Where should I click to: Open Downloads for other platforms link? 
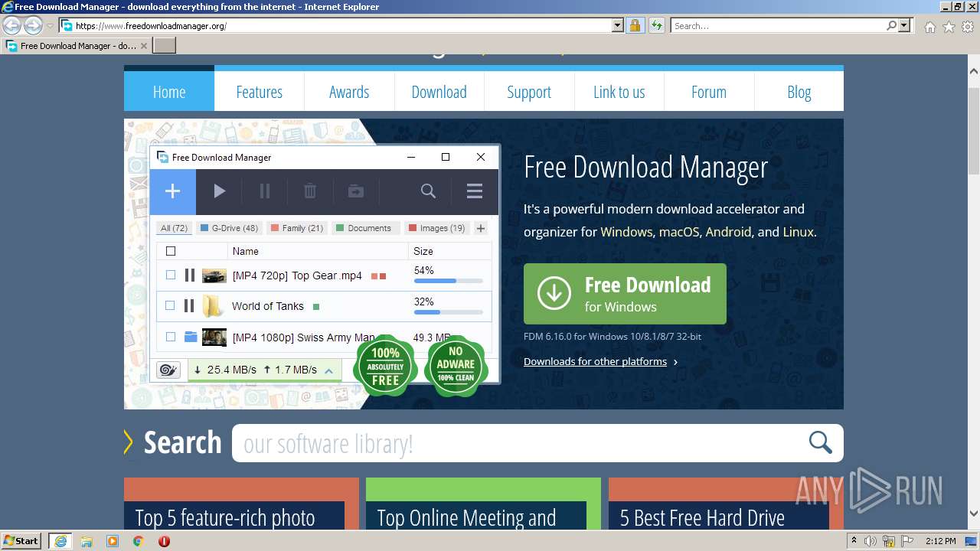(x=596, y=361)
